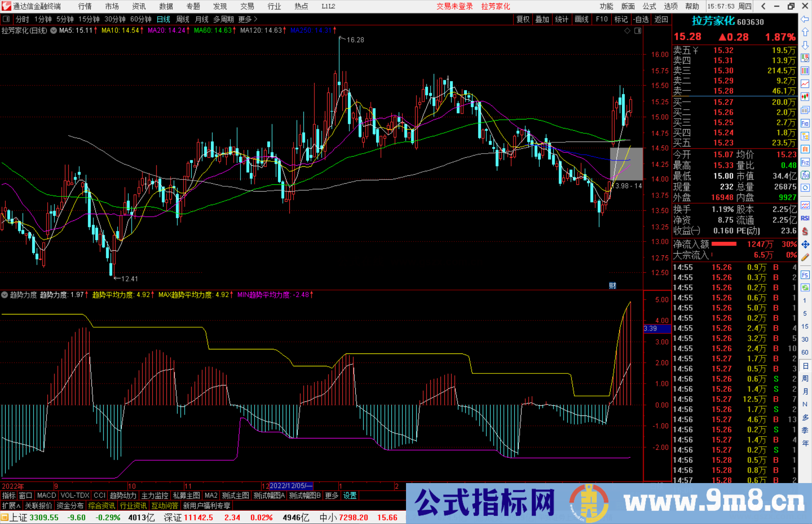Open 更多 period dropdown in period bar
The height and width of the screenshot is (524, 812).
[244, 19]
